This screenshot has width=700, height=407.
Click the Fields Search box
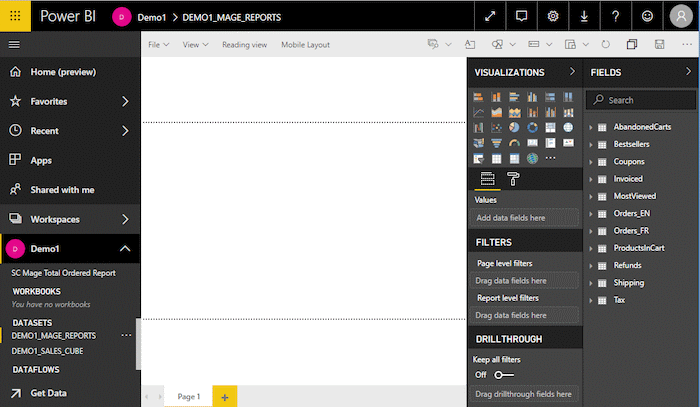pyautogui.click(x=641, y=100)
